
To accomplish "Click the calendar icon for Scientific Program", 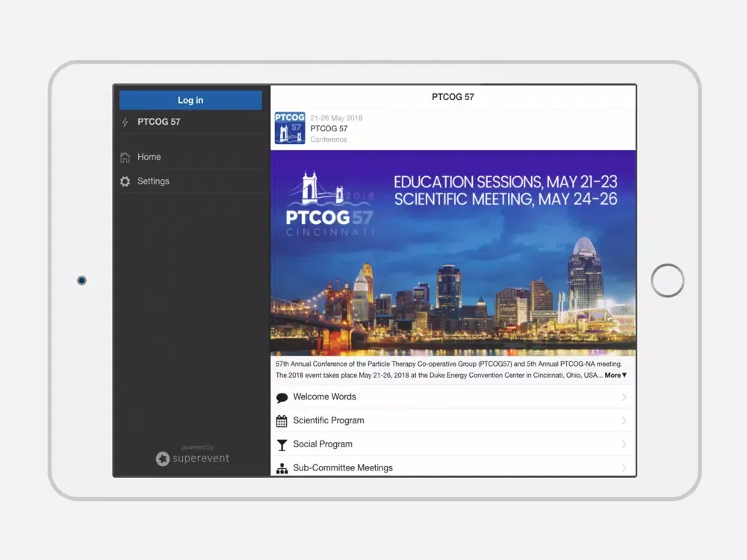I will click(282, 421).
